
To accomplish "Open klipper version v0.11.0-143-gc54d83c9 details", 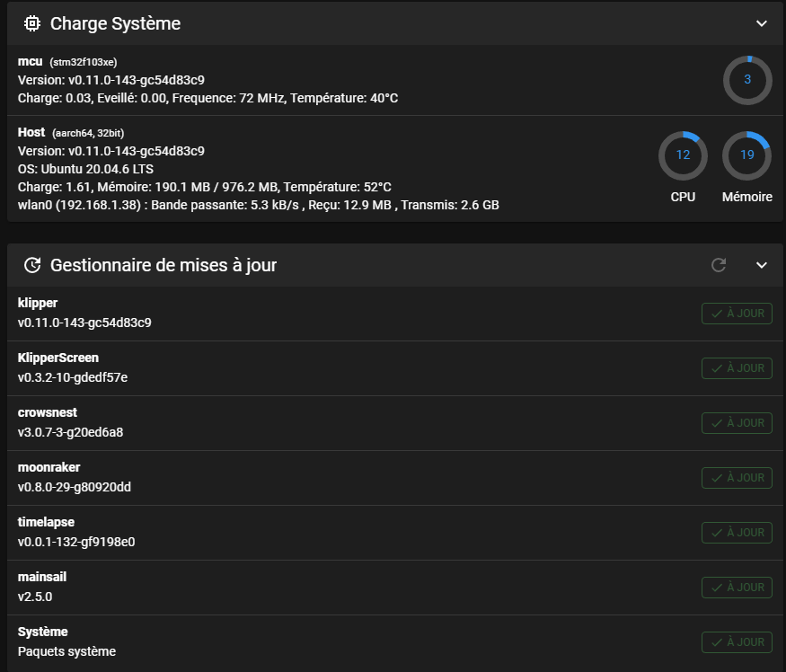I will point(84,323).
